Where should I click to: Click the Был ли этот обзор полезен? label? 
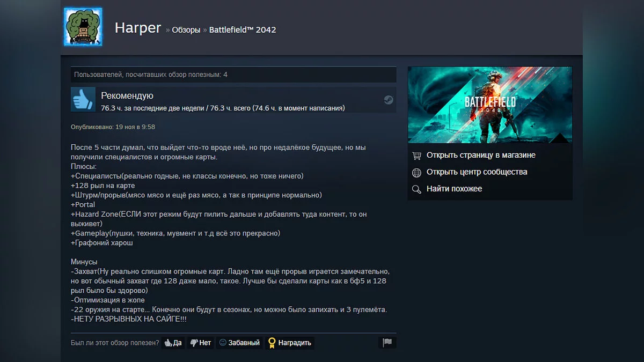(x=115, y=343)
